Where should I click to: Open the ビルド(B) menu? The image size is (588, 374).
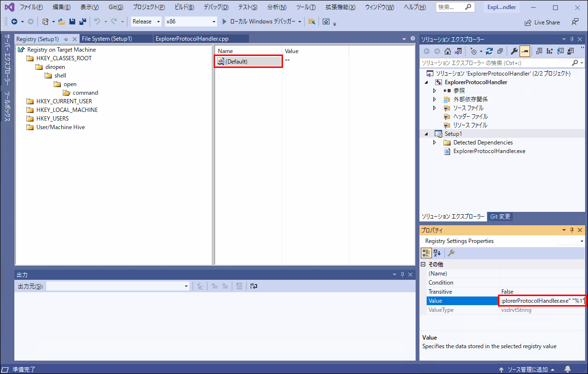(184, 7)
